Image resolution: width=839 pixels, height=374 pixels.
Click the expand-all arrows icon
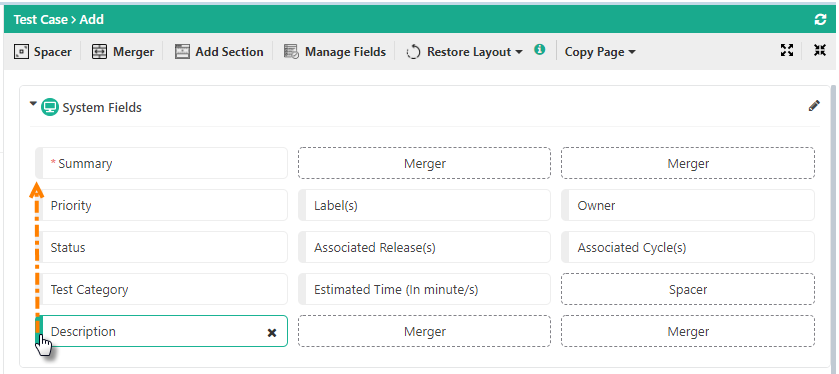[787, 50]
